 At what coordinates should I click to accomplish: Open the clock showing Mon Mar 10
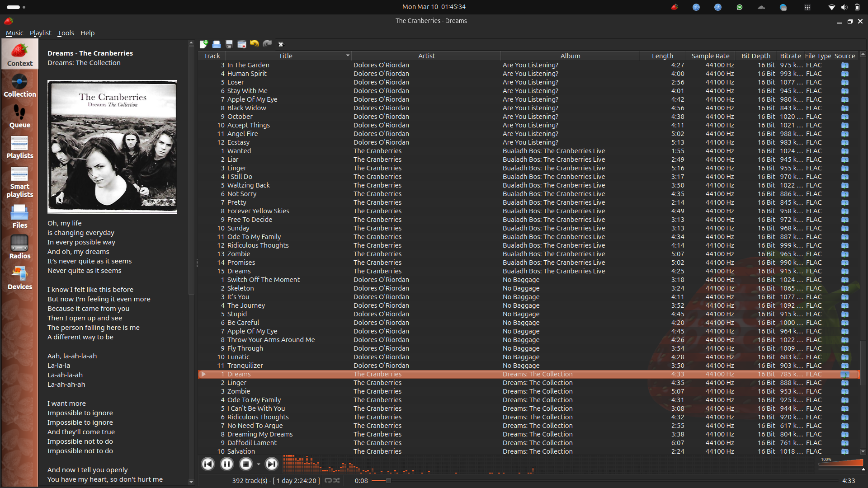(434, 7)
